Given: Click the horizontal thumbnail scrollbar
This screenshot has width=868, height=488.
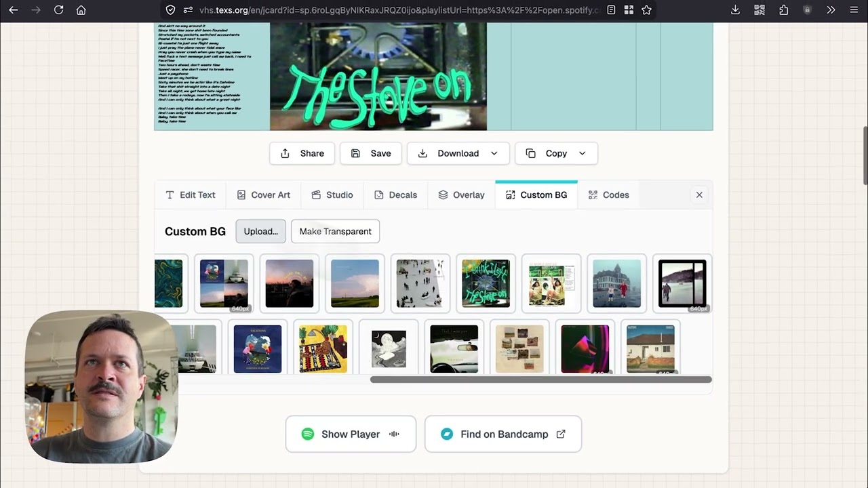Looking at the screenshot, I should [540, 380].
